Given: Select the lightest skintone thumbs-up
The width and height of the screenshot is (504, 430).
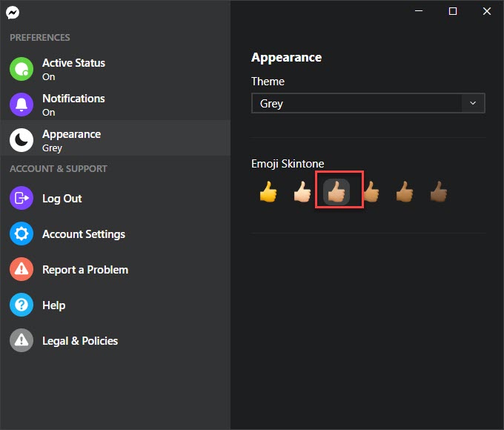Looking at the screenshot, I should click(302, 192).
